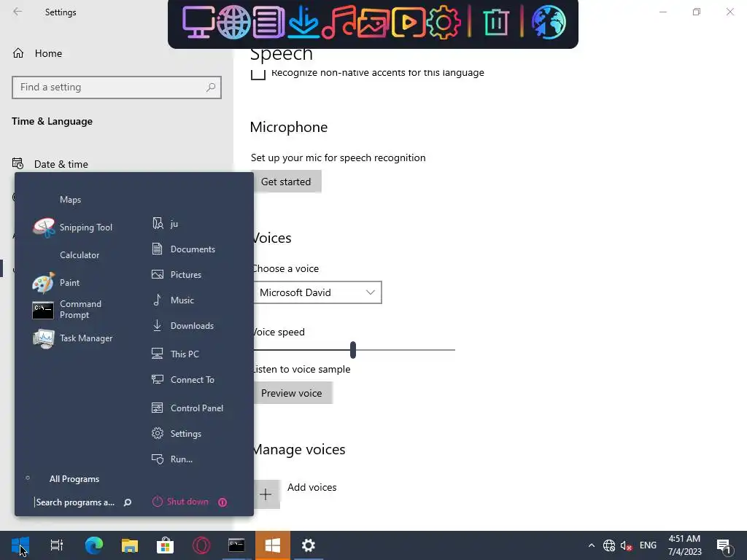Viewport: 747px width, 560px height.
Task: Open the pictures icon in the dock
Action: click(373, 22)
